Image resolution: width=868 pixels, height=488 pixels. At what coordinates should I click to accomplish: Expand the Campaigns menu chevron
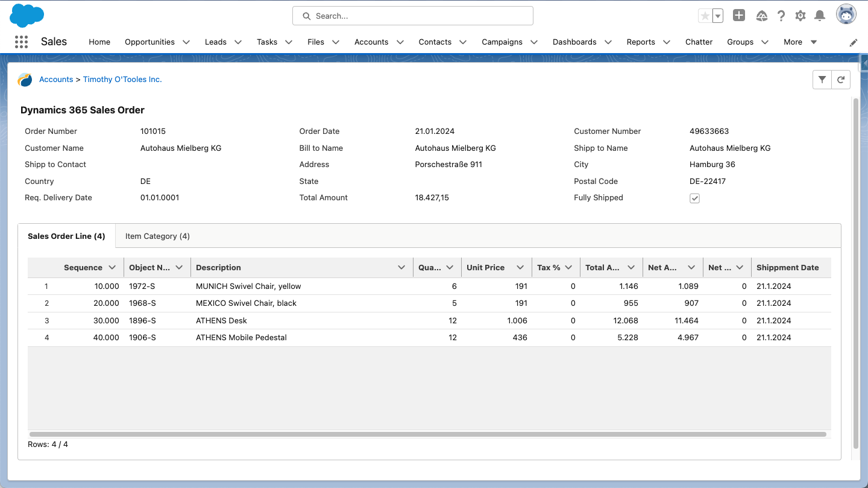(x=534, y=42)
